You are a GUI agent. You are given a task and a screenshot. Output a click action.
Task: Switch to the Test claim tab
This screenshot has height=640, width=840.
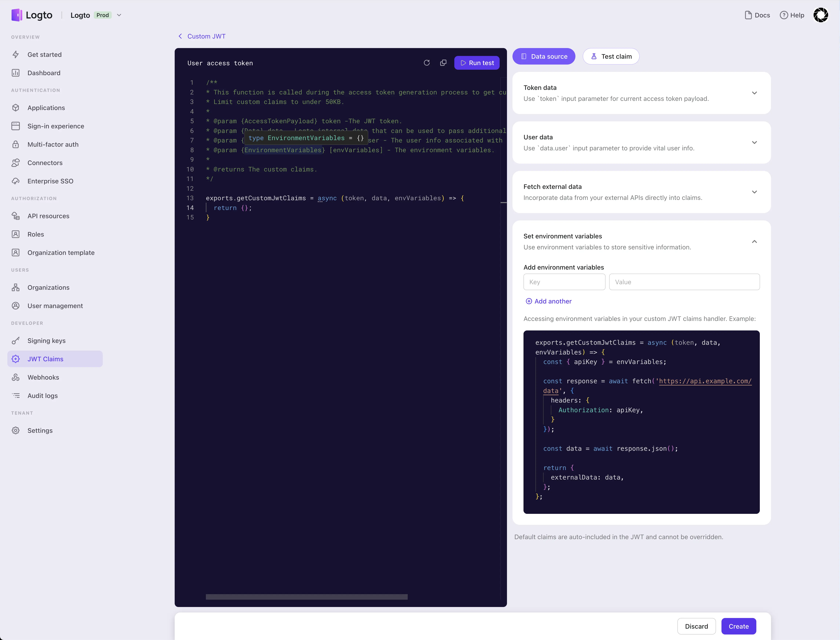[611, 56]
